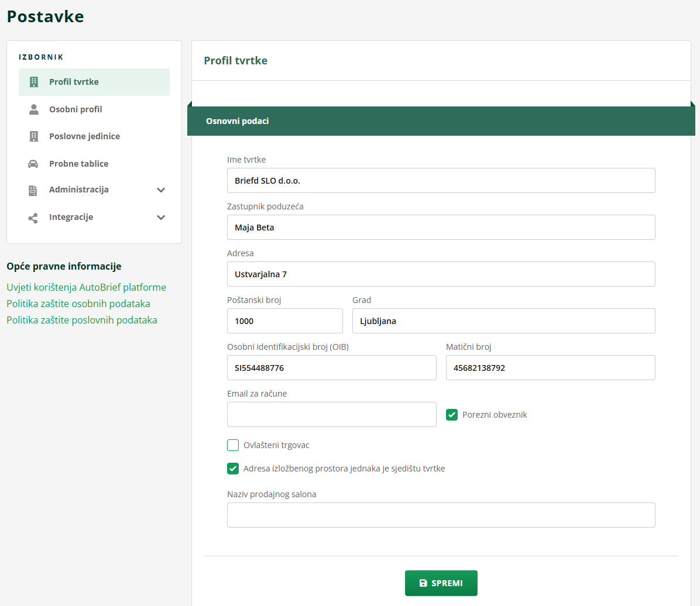Focus the Naziv prodajnog salona field
This screenshot has width=700, height=606.
(441, 515)
